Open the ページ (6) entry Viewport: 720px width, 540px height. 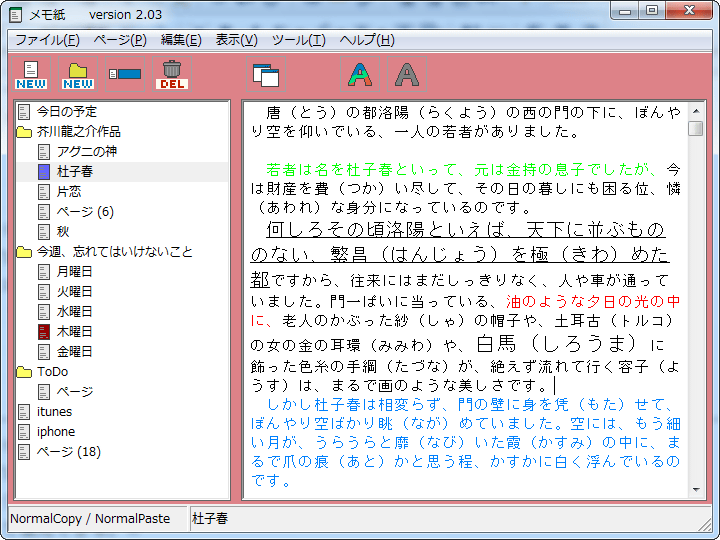click(x=85, y=212)
